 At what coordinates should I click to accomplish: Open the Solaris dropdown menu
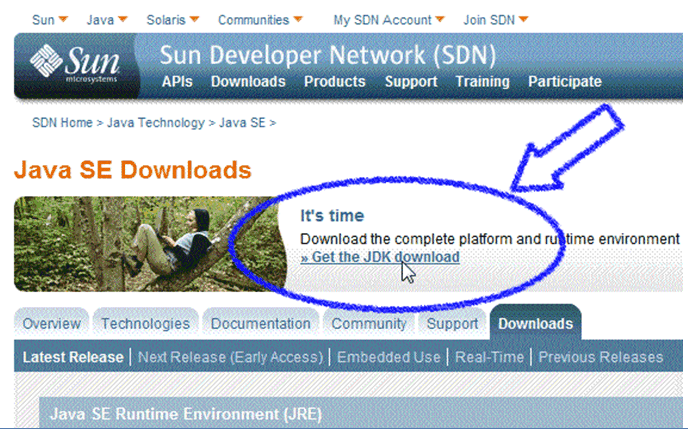(172, 20)
